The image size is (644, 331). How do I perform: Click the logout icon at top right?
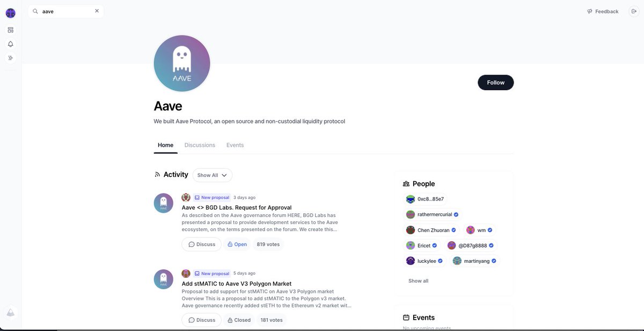click(x=634, y=11)
